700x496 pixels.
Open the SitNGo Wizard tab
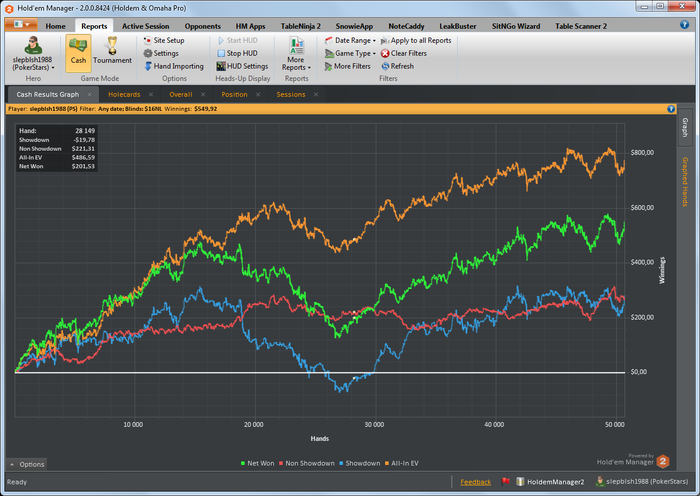pos(516,26)
